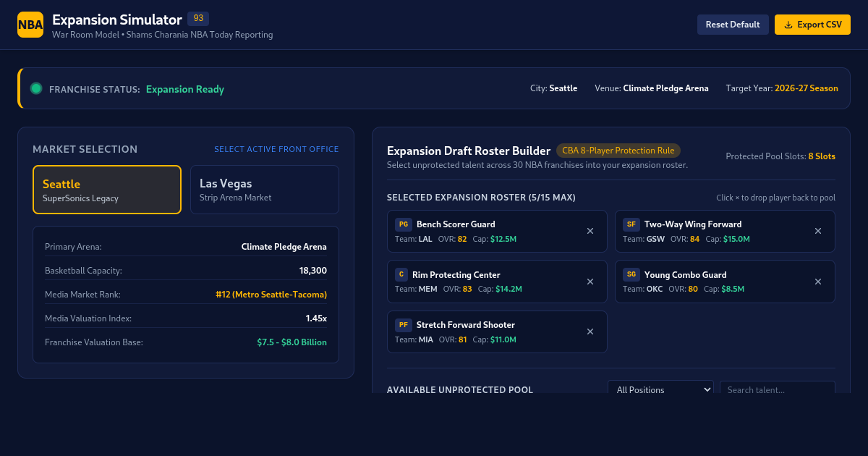The height and width of the screenshot is (456, 868).
Task: Click the $11.0M cap value for MIA
Action: coord(503,339)
